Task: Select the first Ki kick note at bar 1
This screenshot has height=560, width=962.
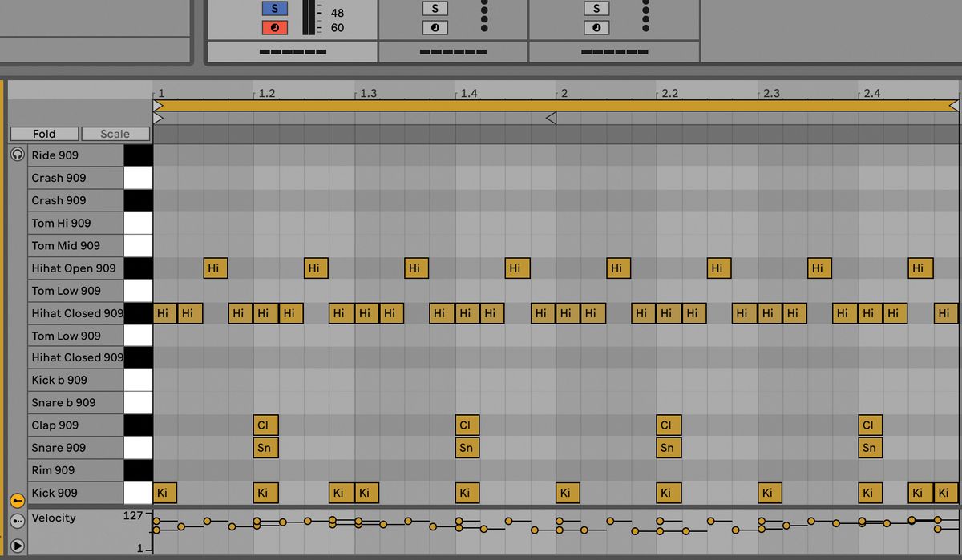Action: tap(164, 492)
